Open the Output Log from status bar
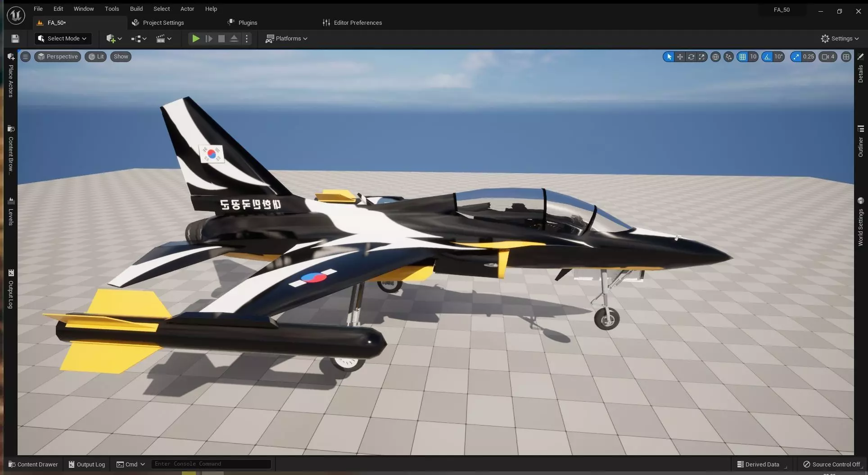Screen dimensions: 868x475 [87, 464]
